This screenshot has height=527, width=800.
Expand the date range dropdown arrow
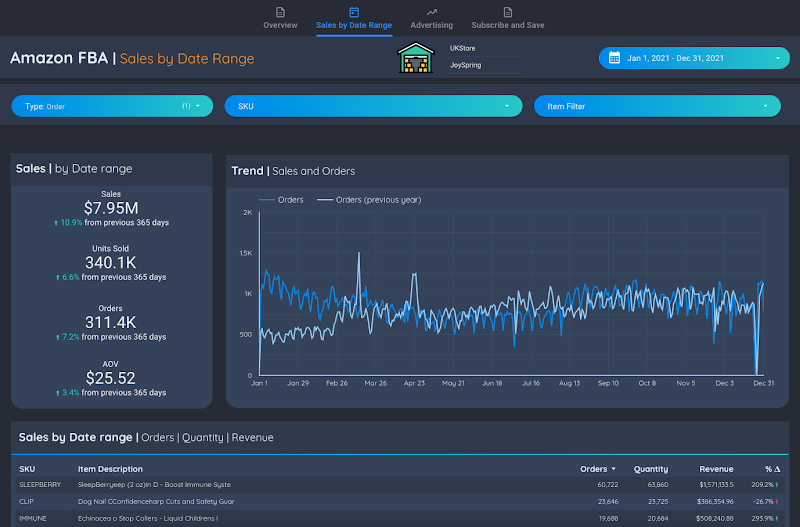pyautogui.click(x=778, y=58)
